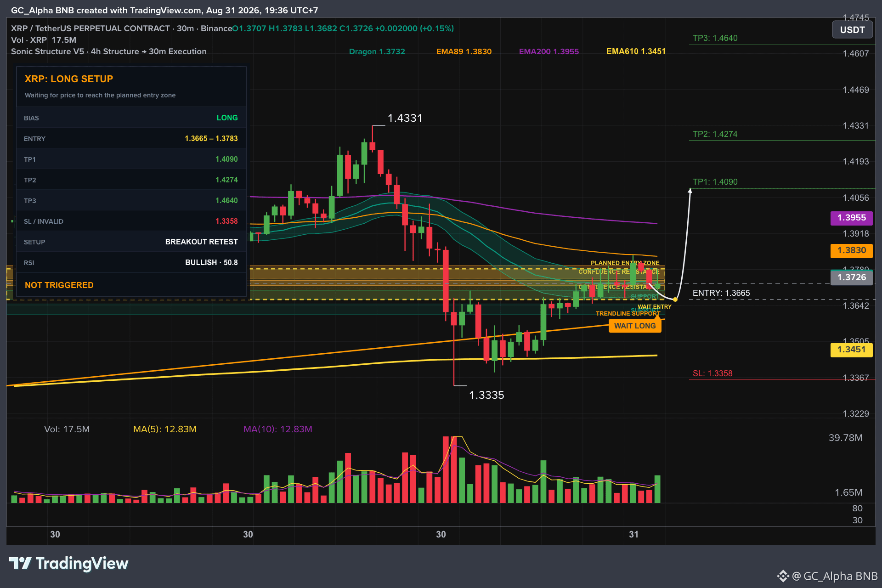This screenshot has width=882, height=588.
Task: Click the TRENDLINE SUPPORT label
Action: 628,314
